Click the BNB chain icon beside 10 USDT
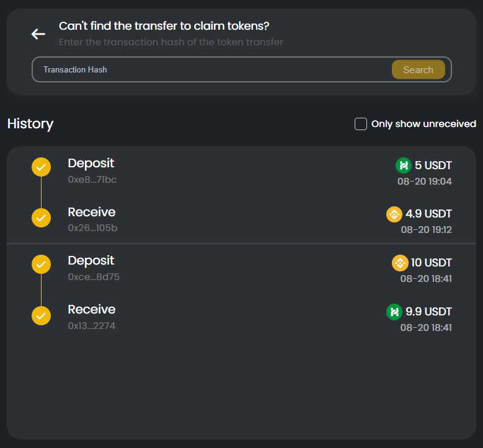483x448 pixels. [x=400, y=263]
